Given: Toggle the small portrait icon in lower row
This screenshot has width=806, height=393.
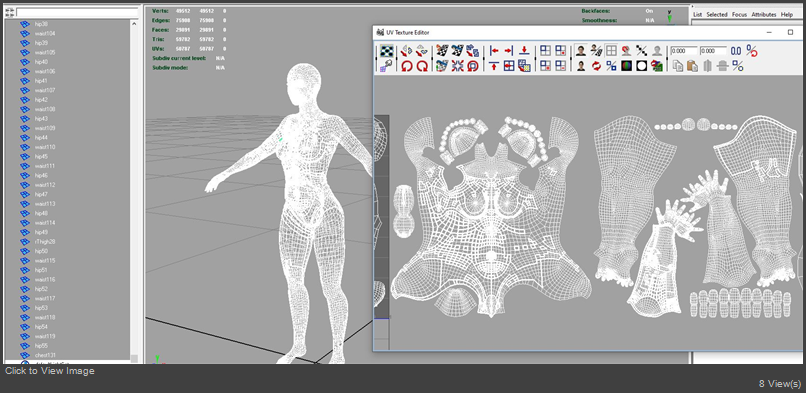Looking at the screenshot, I should coord(581,66).
